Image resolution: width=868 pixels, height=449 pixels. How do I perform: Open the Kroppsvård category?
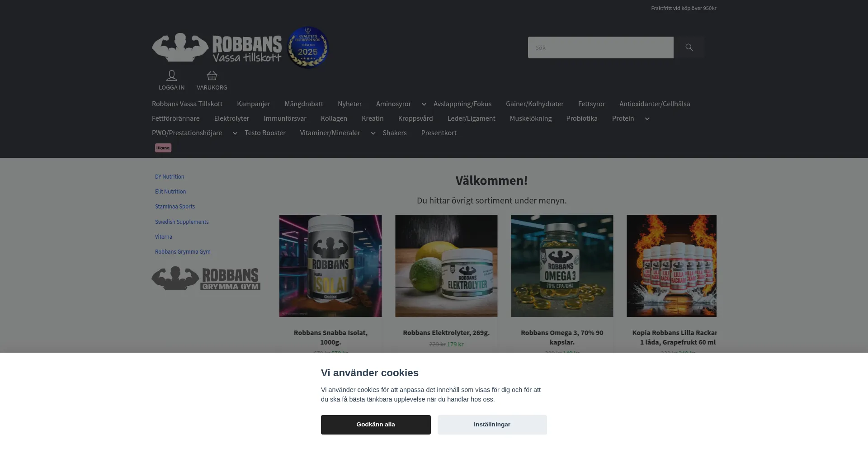tap(415, 118)
